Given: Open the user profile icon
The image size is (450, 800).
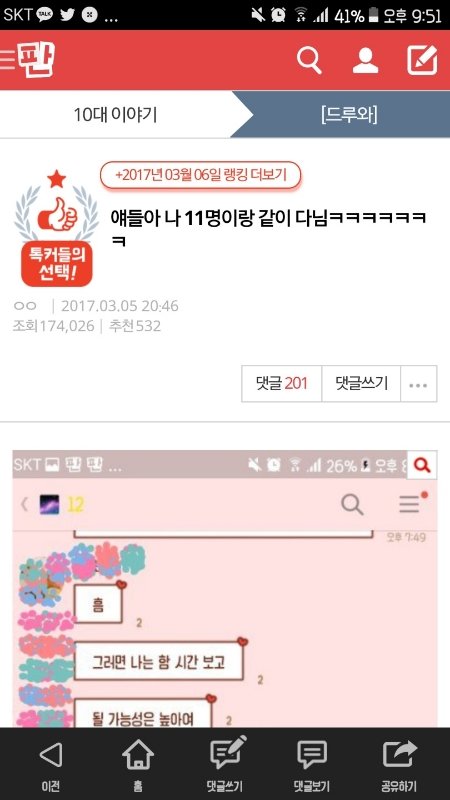Looking at the screenshot, I should click(x=365, y=61).
